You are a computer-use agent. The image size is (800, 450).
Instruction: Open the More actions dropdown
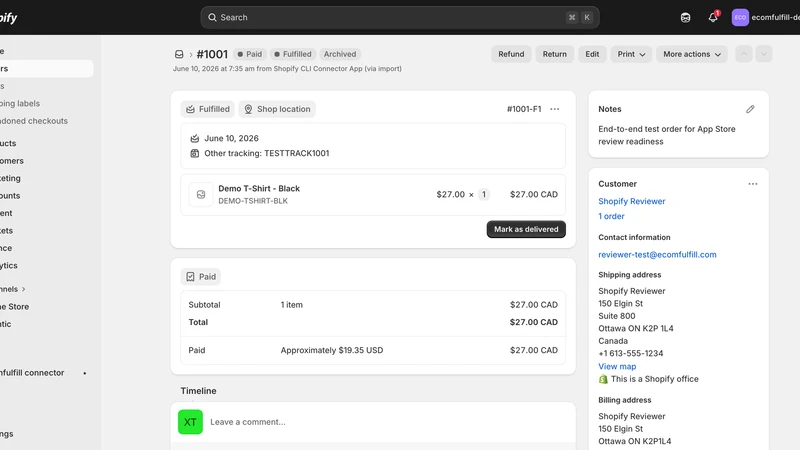click(x=692, y=54)
